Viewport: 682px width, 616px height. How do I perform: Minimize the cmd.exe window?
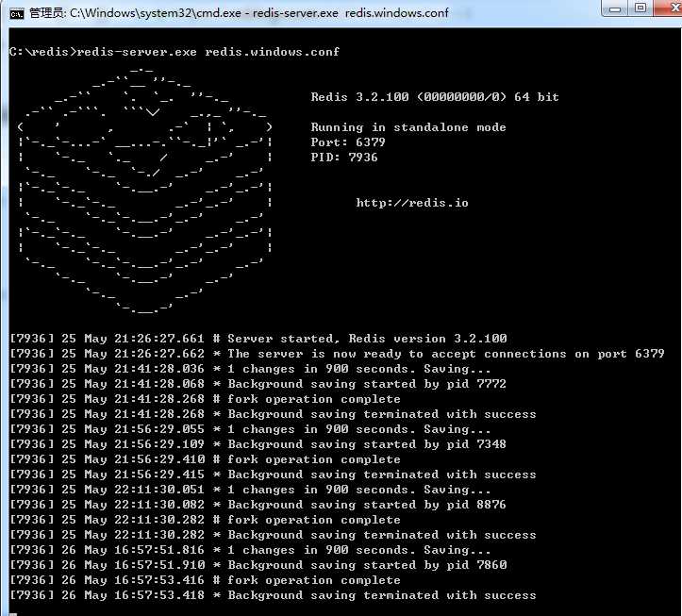(615, 8)
